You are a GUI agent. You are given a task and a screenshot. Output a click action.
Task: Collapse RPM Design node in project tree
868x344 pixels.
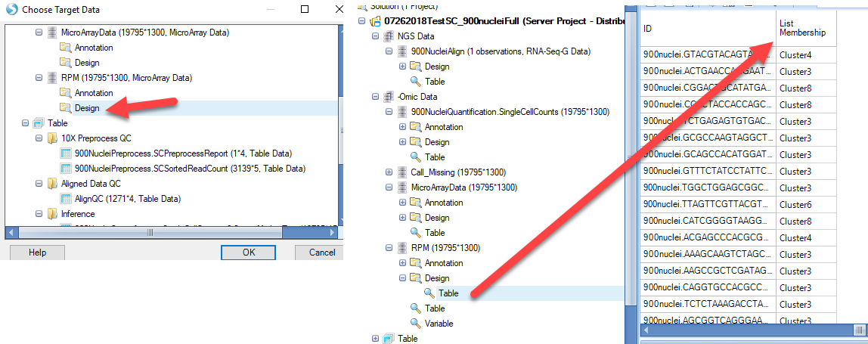(x=402, y=278)
